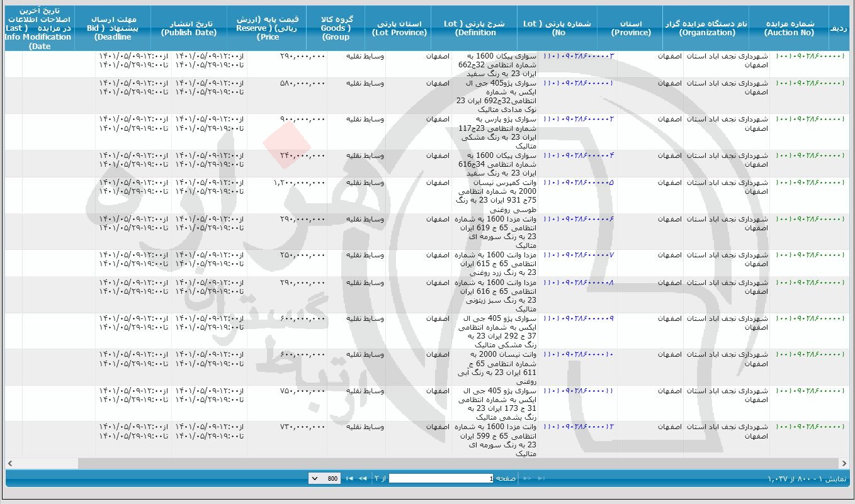Select the price cell ۱,۲۰۰,۰۰۰,۰۰۰
Viewport: 855px width, 504px height.
pyautogui.click(x=300, y=182)
